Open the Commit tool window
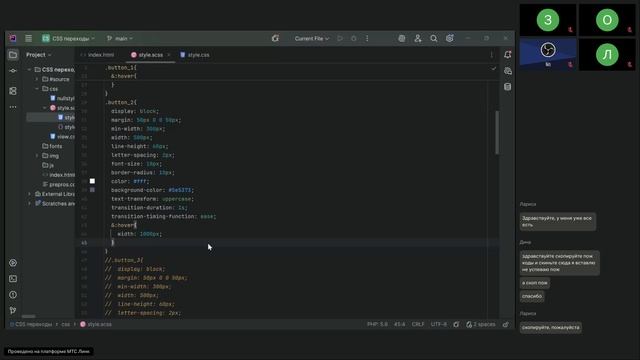The width and height of the screenshot is (640, 360). [x=13, y=71]
